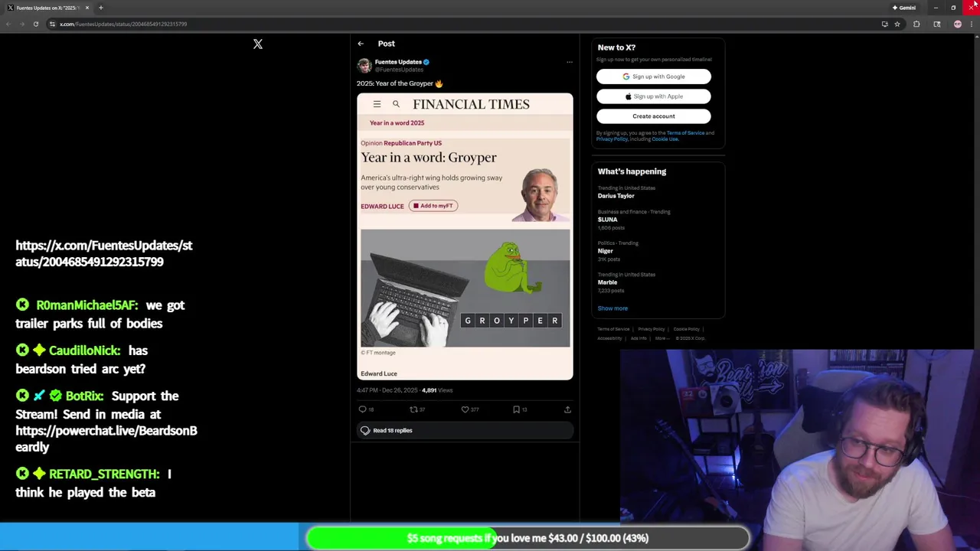980x551 pixels.
Task: View site information icon in address bar
Action: 52,24
